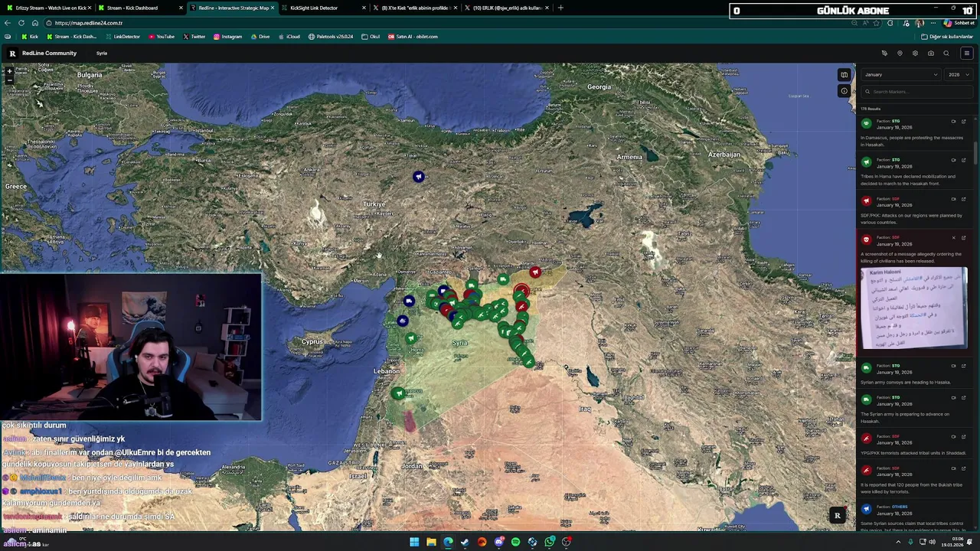The width and height of the screenshot is (980, 551).
Task: Show hidden system tray icons chevron
Action: click(x=899, y=542)
